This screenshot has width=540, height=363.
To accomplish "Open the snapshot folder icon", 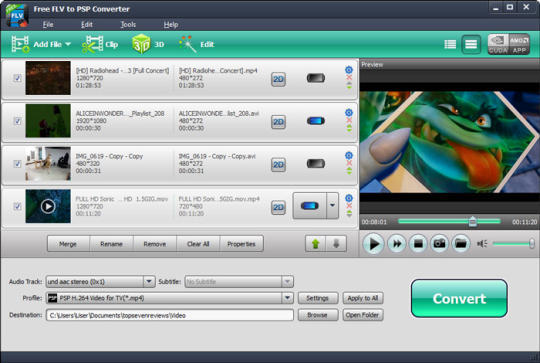I will point(461,243).
